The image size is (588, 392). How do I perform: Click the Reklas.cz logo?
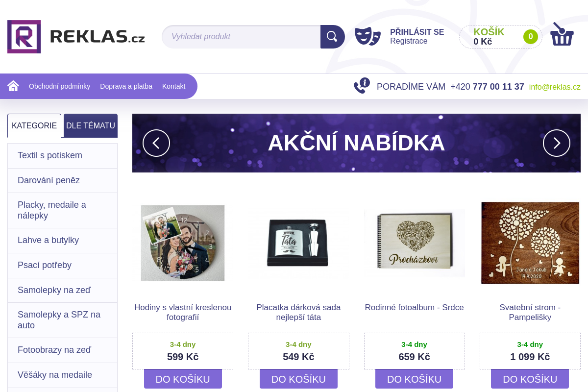coord(76,37)
